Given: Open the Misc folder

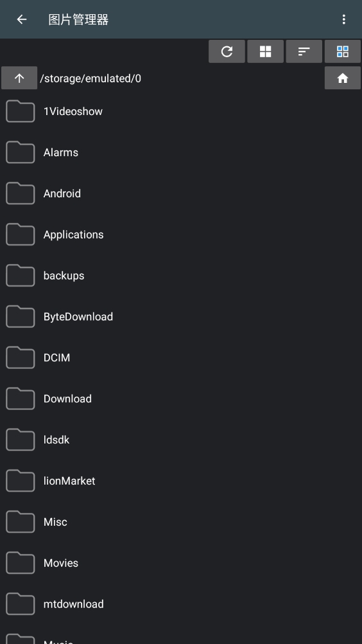Looking at the screenshot, I should coord(181,522).
